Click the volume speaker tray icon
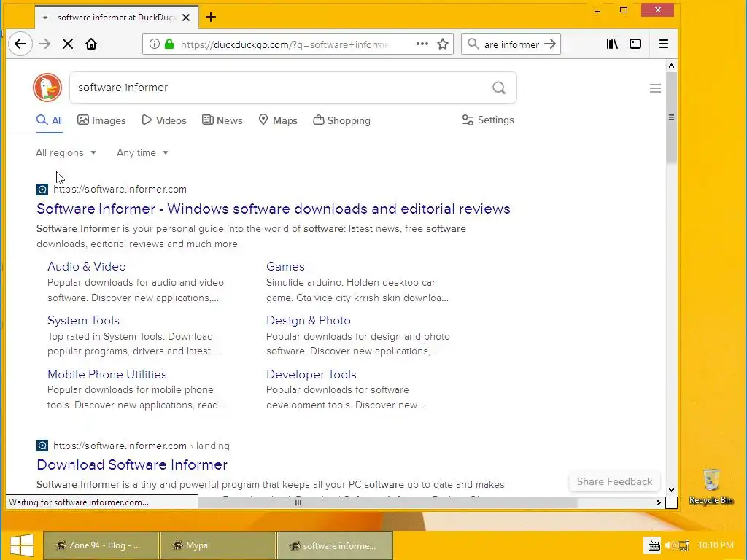 pyautogui.click(x=670, y=545)
